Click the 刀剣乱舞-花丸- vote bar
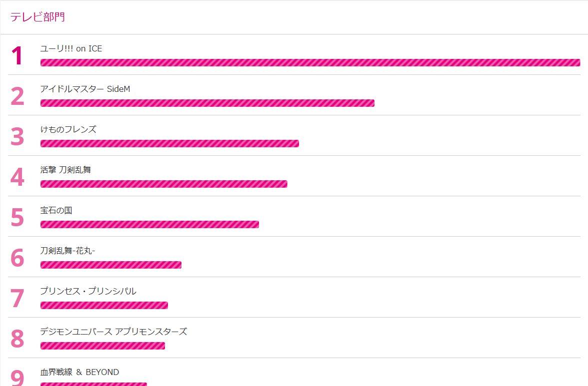The image size is (588, 386). click(111, 265)
